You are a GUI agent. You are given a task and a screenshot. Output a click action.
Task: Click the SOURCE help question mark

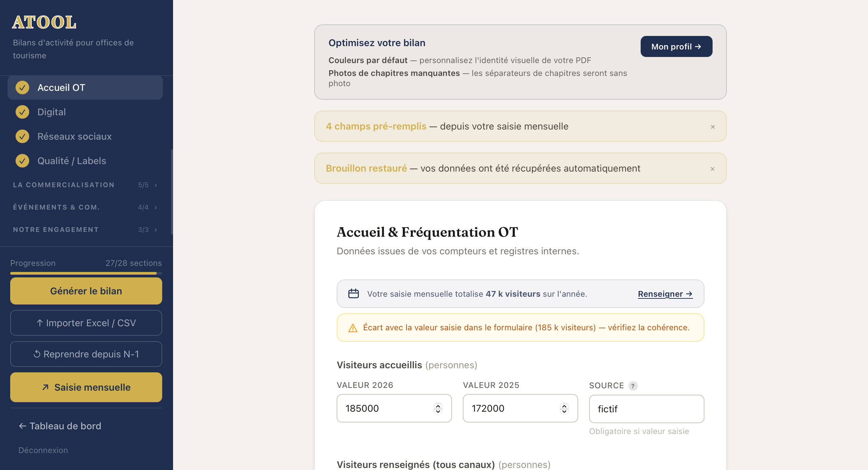pyautogui.click(x=633, y=386)
